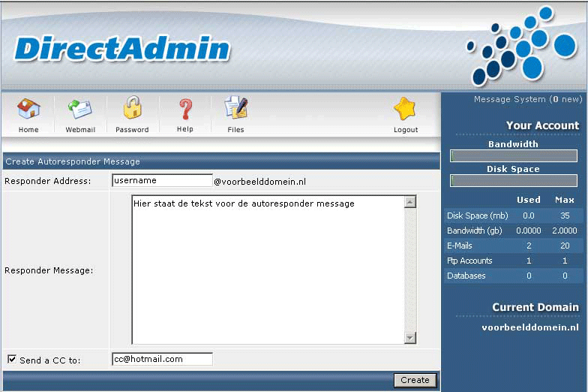Click the Used column header
Screen dimensions: 588x392
coord(528,200)
